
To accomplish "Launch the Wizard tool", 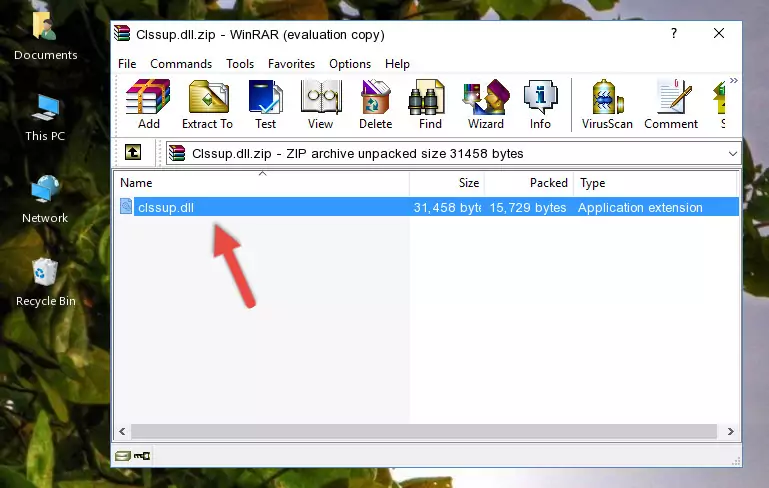I will coord(486,104).
